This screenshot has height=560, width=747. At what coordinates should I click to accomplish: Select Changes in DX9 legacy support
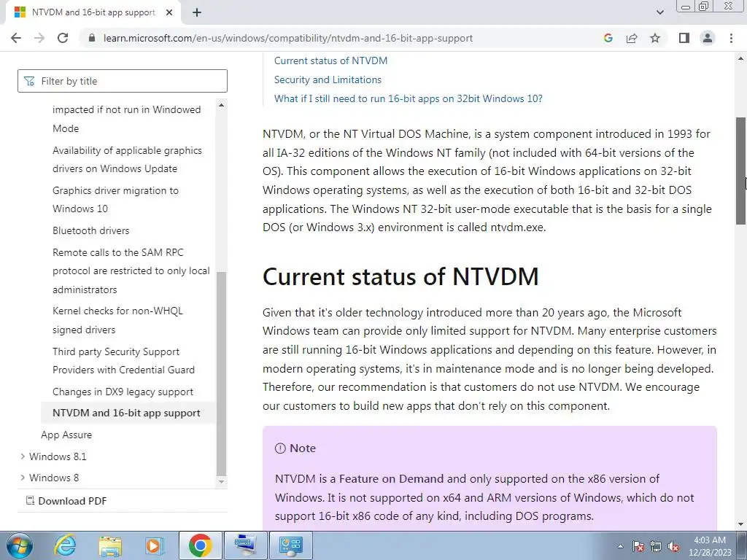123,392
